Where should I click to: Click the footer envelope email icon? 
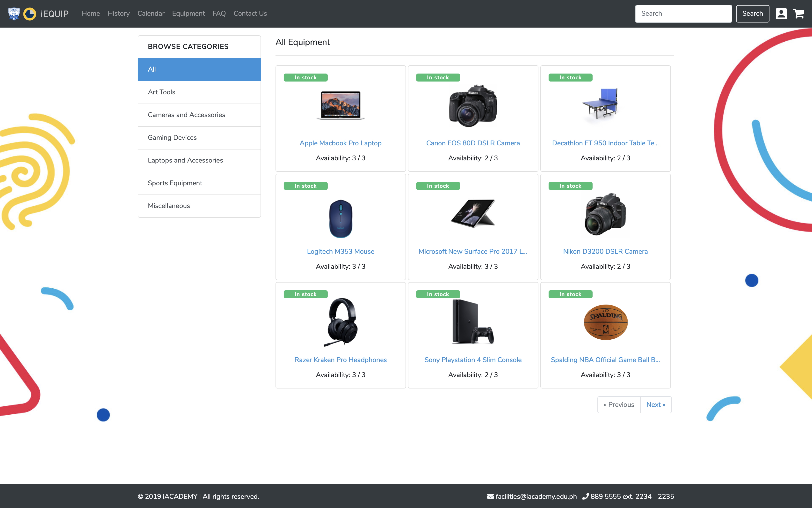[491, 496]
